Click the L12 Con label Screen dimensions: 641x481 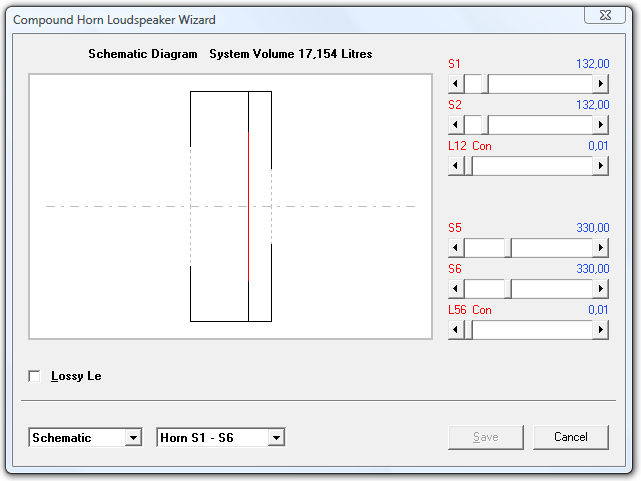(x=470, y=146)
